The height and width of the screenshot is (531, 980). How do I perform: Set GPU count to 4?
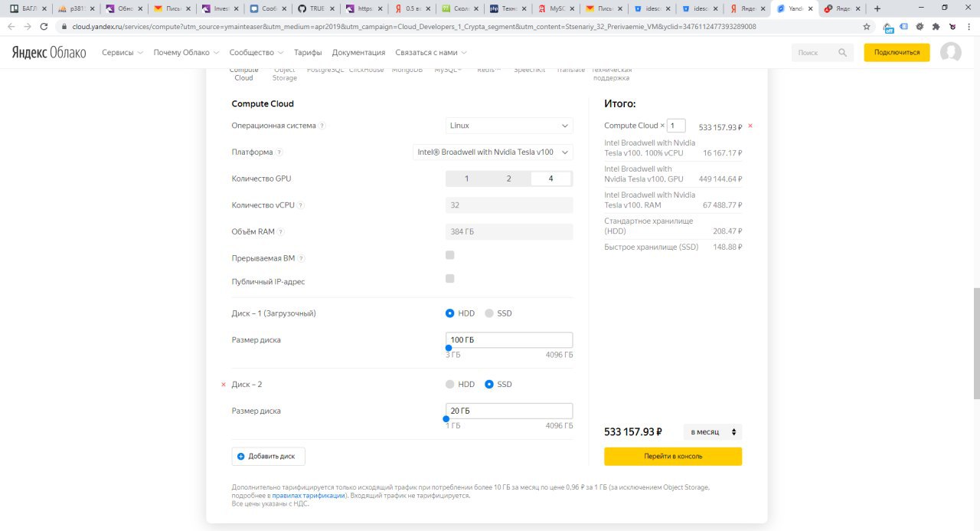click(551, 179)
